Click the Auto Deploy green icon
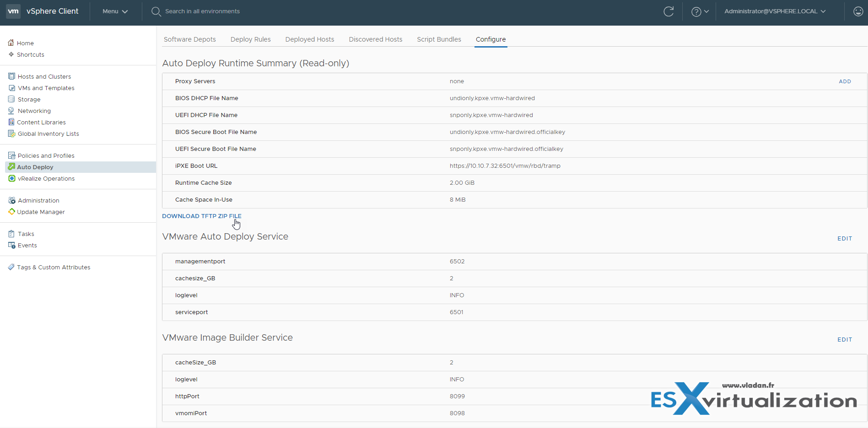Viewport: 868px width, 428px height. tap(11, 167)
